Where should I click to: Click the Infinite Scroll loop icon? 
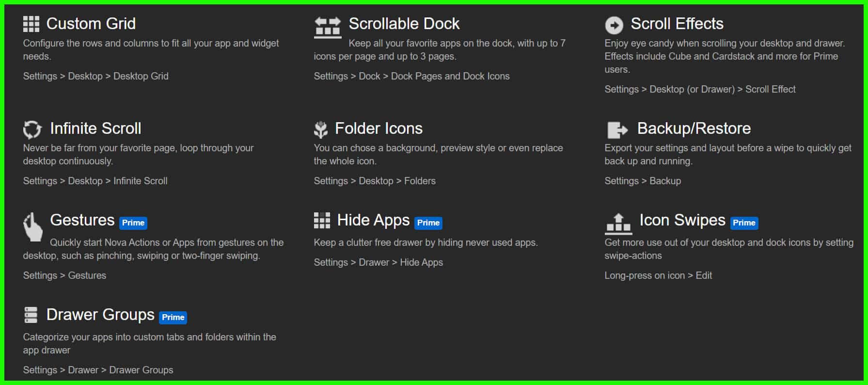tap(32, 129)
